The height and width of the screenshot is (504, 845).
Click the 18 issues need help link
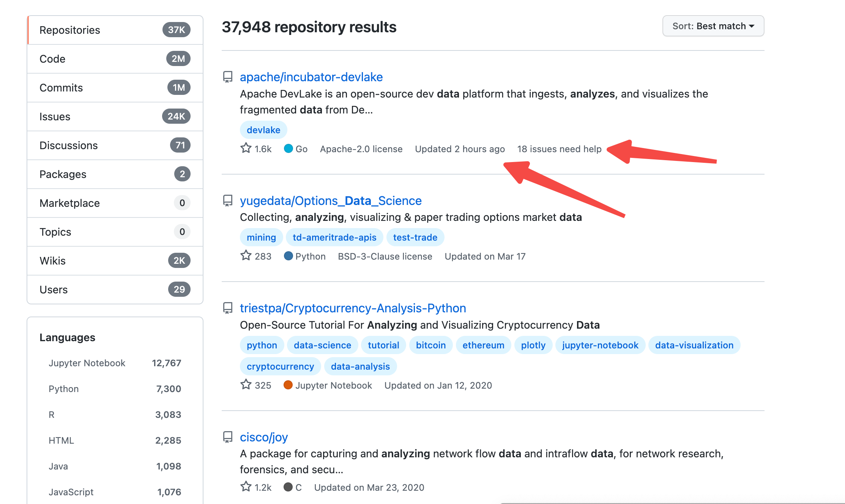(559, 149)
